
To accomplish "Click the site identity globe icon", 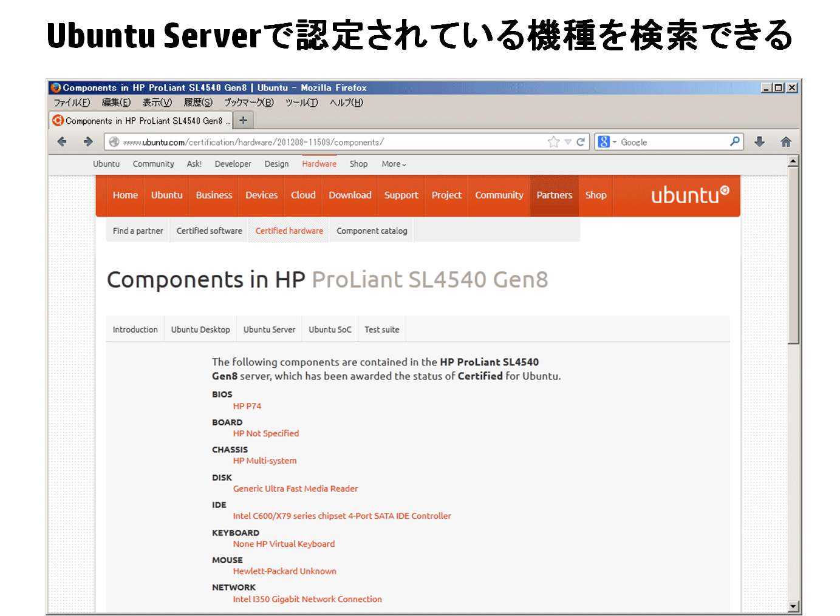I will [x=114, y=142].
